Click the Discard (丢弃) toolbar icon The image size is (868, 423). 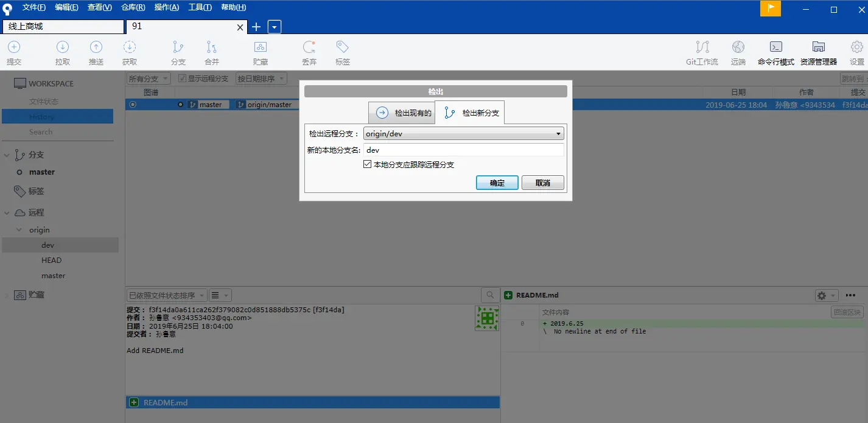point(309,47)
